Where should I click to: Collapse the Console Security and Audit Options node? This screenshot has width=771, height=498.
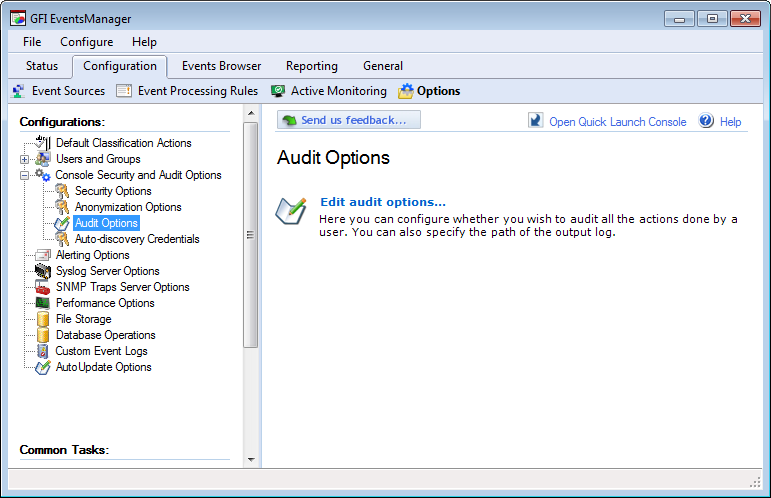click(x=24, y=175)
